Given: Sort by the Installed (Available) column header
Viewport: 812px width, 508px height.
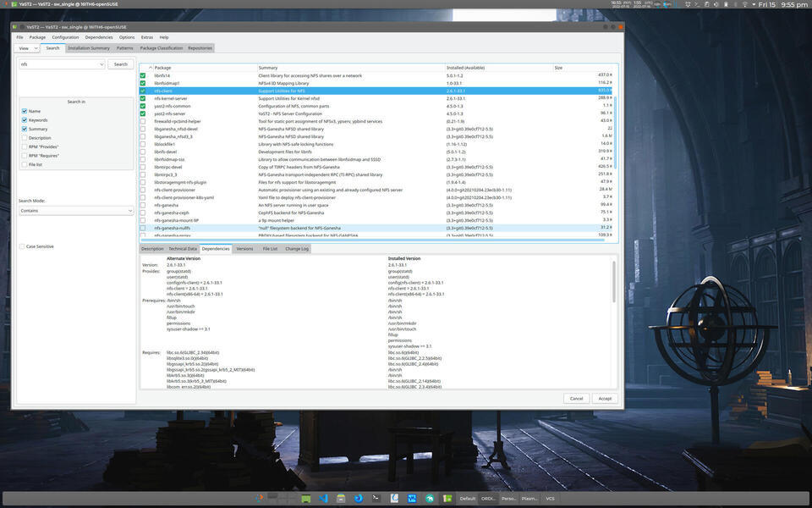Looking at the screenshot, I should point(499,68).
